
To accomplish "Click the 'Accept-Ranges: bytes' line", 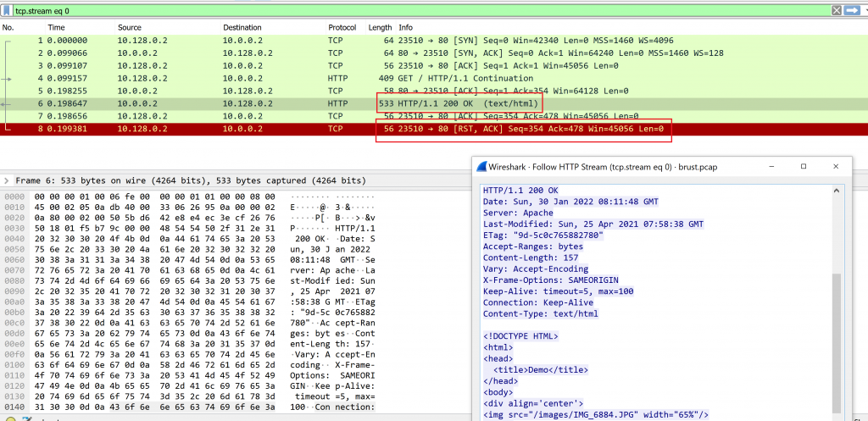I will 533,247.
